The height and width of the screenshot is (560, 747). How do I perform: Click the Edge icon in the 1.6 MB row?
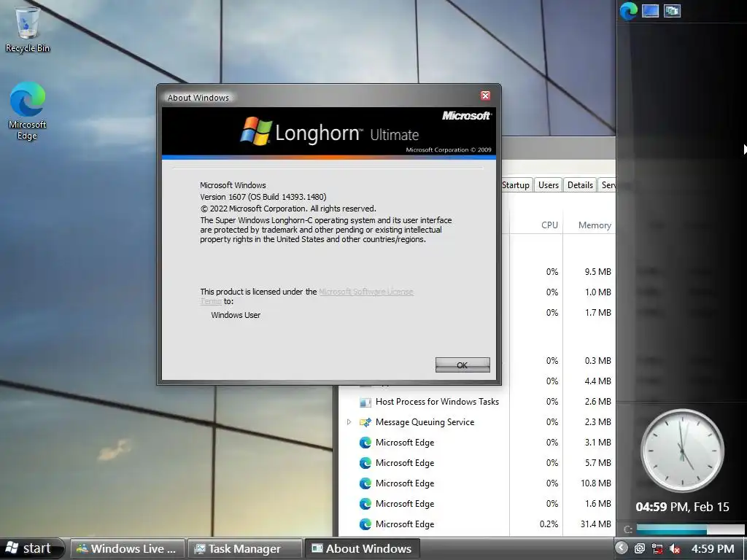pos(365,504)
